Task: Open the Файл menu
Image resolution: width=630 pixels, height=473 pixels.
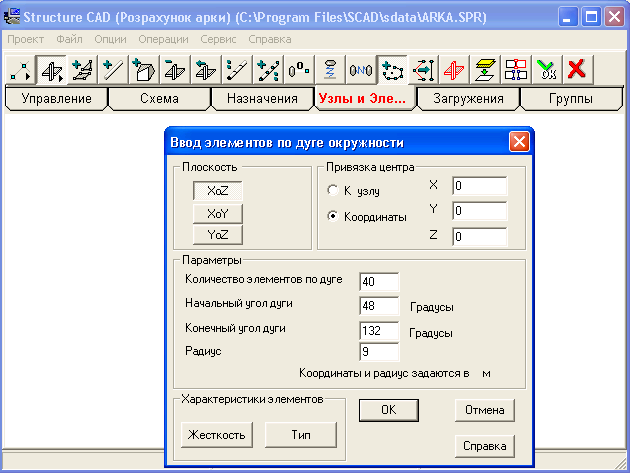Action: coord(69,39)
